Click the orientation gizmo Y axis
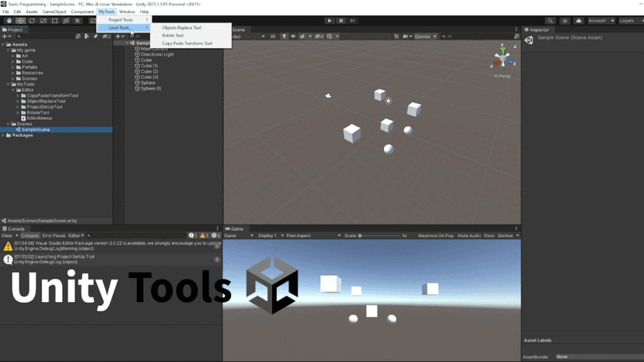Screen dimensions: 644x362 pos(502,50)
